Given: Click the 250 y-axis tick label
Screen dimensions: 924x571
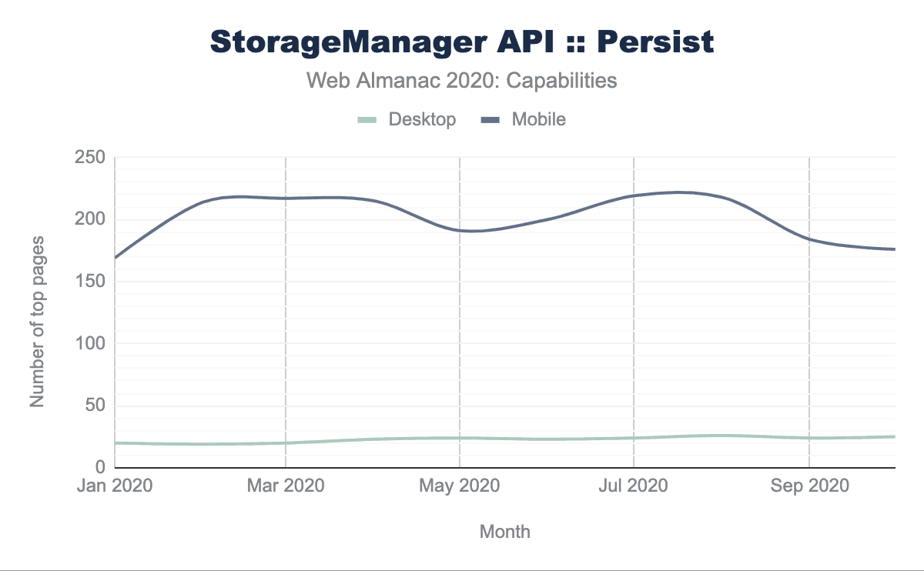Looking at the screenshot, I should (x=89, y=158).
